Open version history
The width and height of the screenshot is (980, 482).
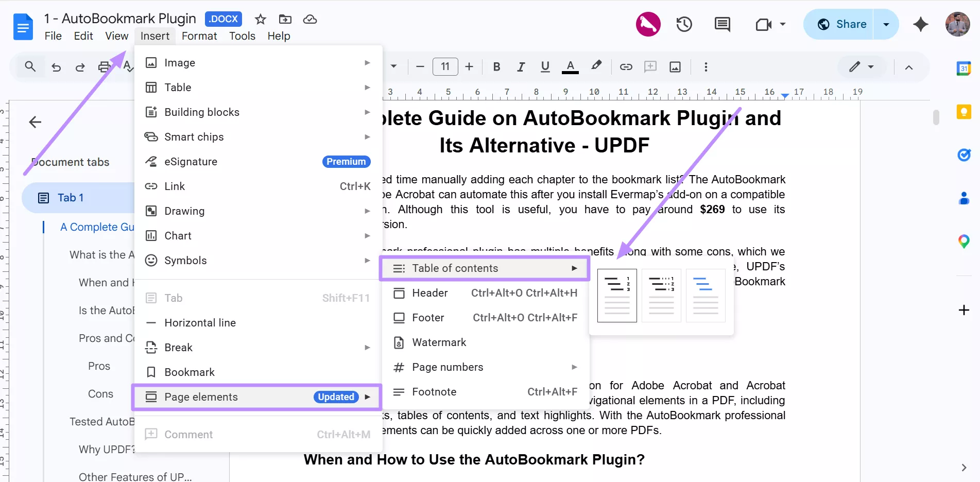[684, 24]
